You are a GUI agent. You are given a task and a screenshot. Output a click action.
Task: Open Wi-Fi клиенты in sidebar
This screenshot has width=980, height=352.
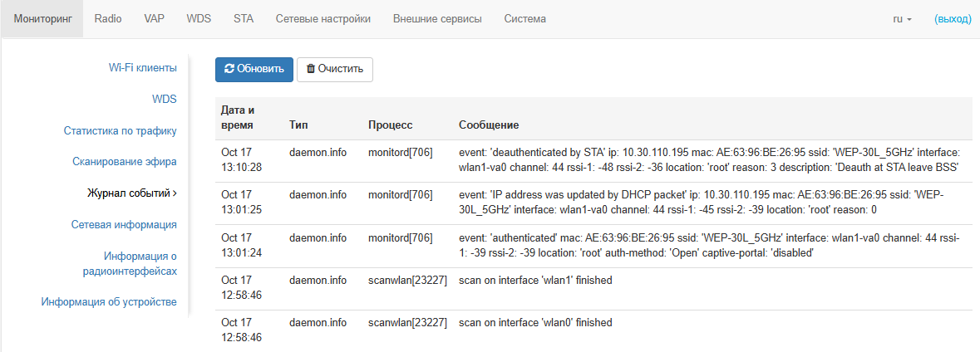pyautogui.click(x=143, y=67)
